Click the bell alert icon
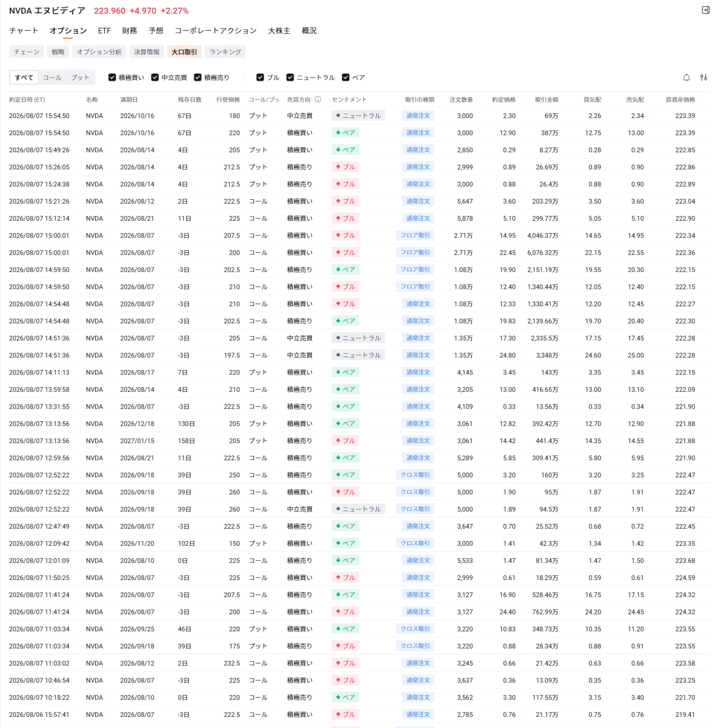The image size is (713, 728). (686, 78)
